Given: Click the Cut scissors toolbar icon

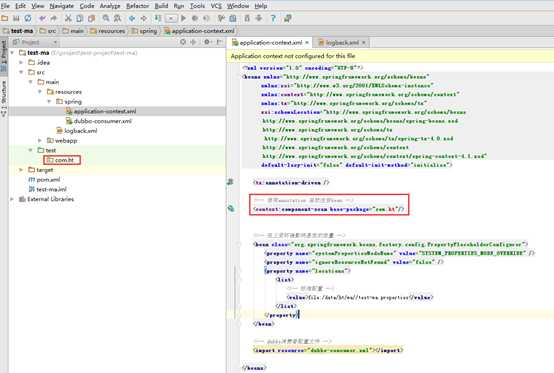Looking at the screenshot, I should click(68, 18).
